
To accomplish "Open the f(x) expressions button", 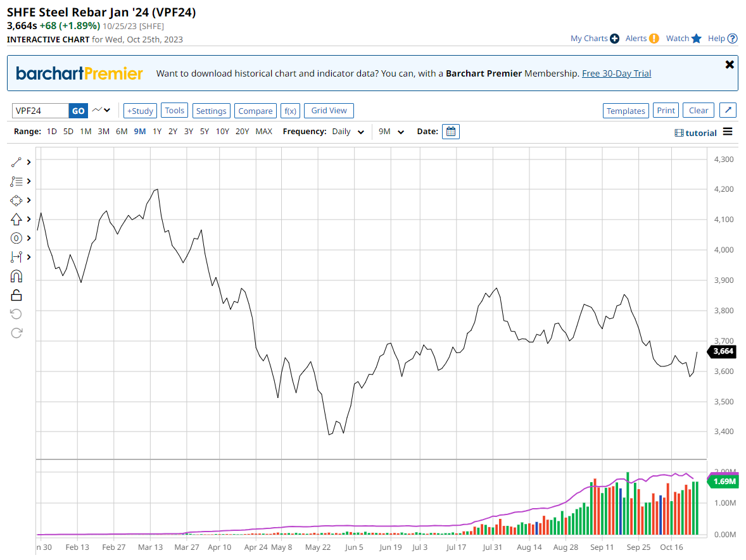I will (290, 111).
